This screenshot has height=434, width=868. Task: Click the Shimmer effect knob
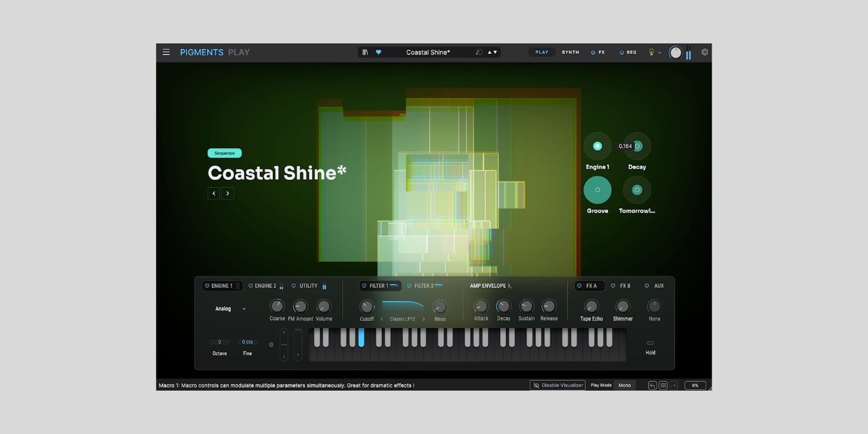tap(622, 306)
